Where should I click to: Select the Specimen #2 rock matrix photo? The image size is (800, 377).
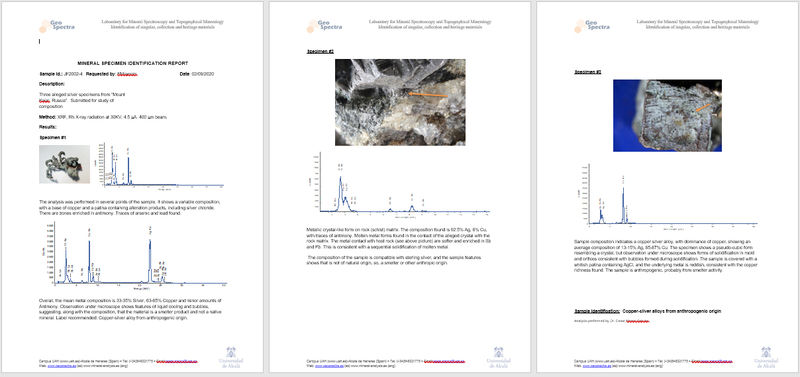400,103
